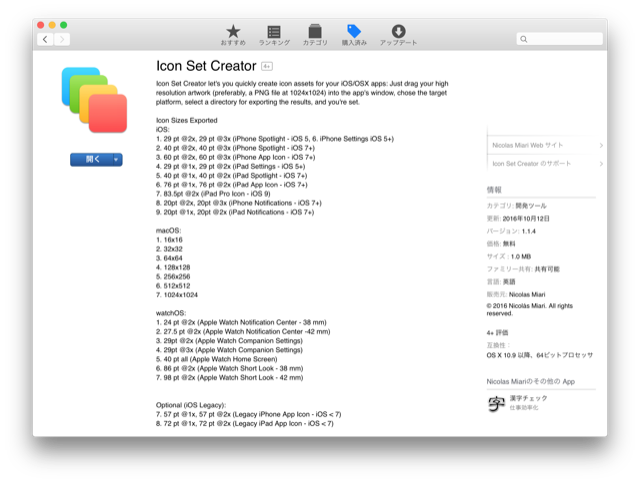Screen dimensions: 640x483
Task: Click chevron next to Nicolas Miari Web サイト
Action: [601, 145]
